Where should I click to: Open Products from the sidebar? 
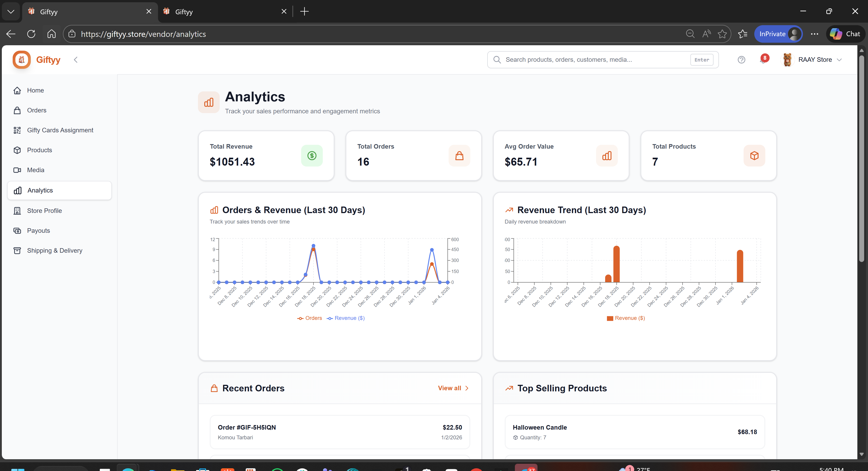pyautogui.click(x=39, y=150)
